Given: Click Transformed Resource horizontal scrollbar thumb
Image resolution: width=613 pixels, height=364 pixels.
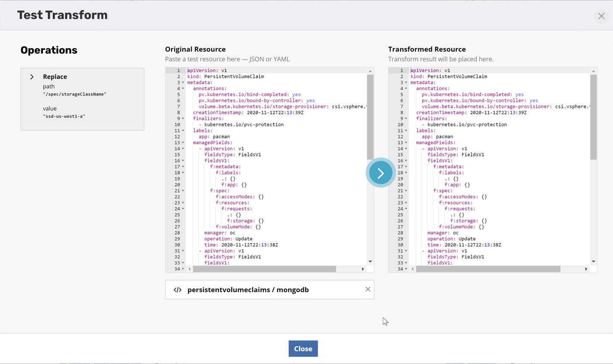Looking at the screenshot, I should (488, 269).
